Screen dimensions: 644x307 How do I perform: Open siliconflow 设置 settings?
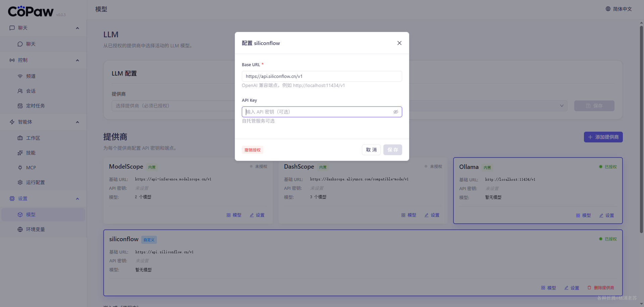[x=572, y=288]
